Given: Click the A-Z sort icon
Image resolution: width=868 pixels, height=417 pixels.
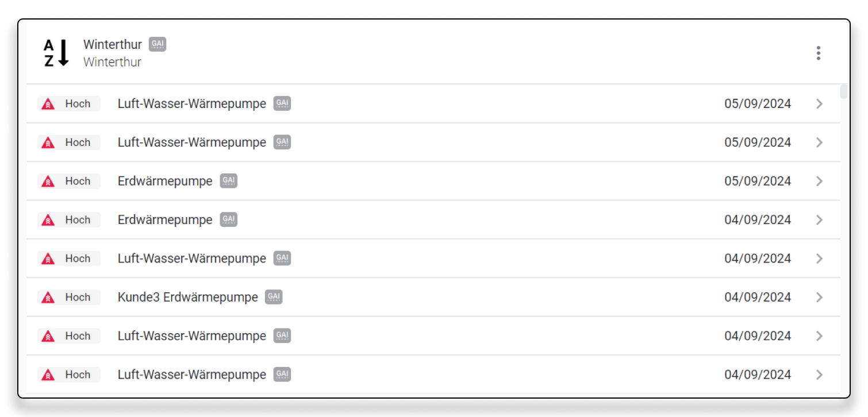Looking at the screenshot, I should click(56, 53).
